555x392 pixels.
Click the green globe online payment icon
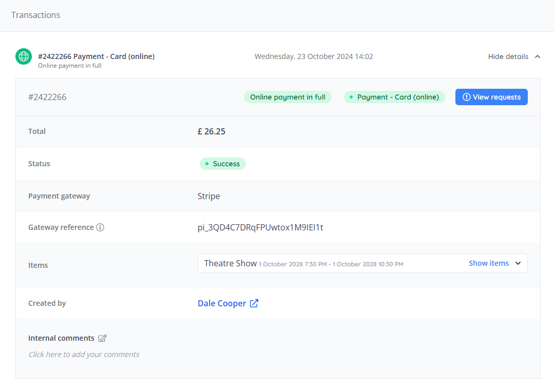tap(24, 56)
